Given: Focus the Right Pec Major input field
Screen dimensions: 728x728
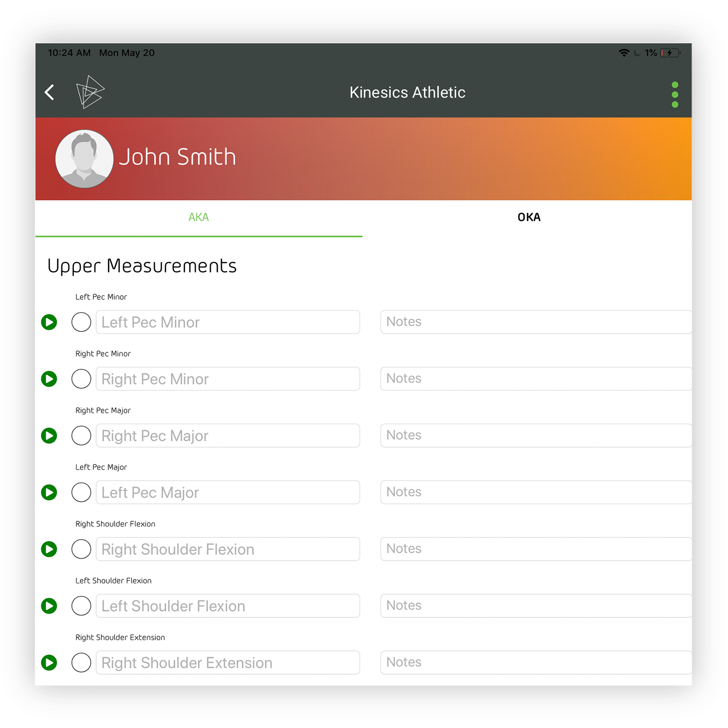Looking at the screenshot, I should [228, 435].
